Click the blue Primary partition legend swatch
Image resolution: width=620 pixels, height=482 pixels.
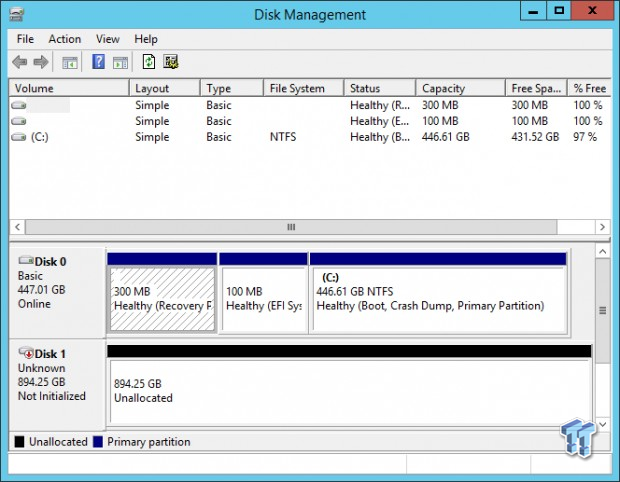98,442
